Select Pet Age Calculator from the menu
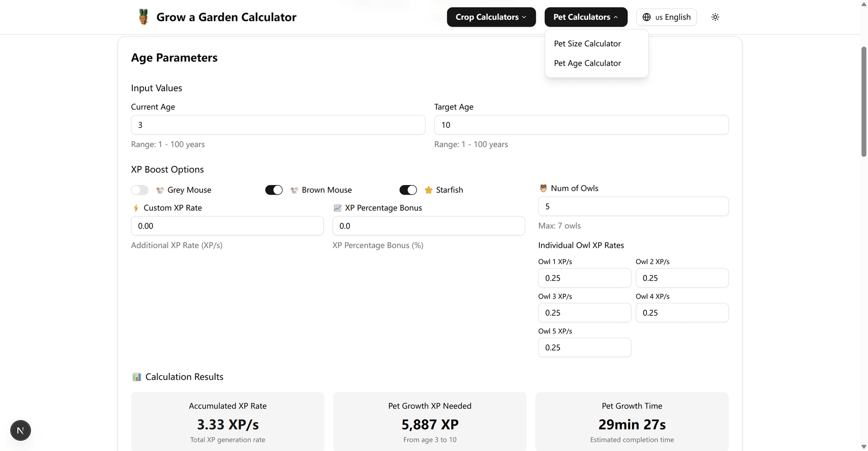 (x=587, y=63)
